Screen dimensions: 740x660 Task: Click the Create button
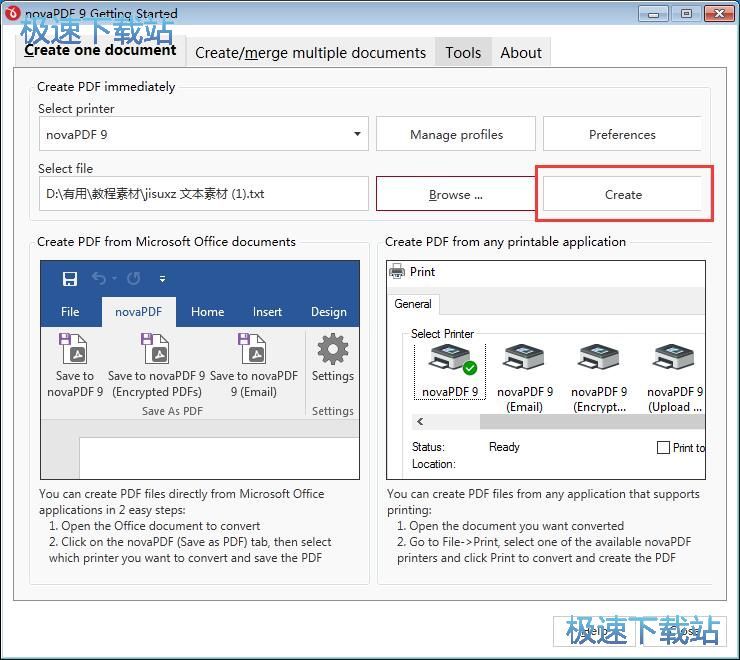click(x=623, y=194)
